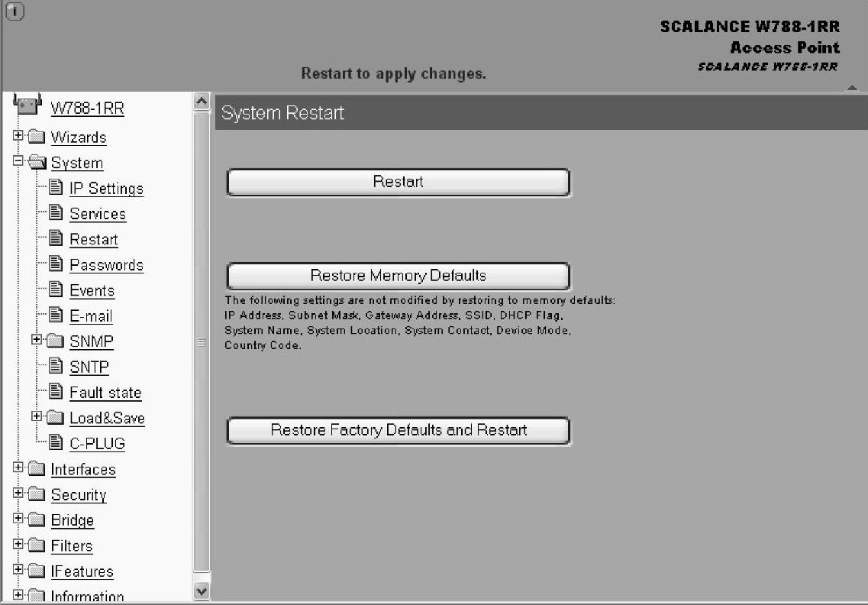The image size is (868, 605).
Task: Expand the Bridge tree node
Action: (x=18, y=518)
